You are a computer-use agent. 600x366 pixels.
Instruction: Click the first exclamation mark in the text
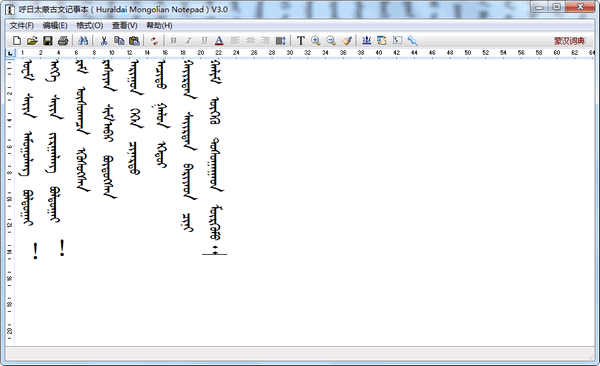pyautogui.click(x=36, y=252)
